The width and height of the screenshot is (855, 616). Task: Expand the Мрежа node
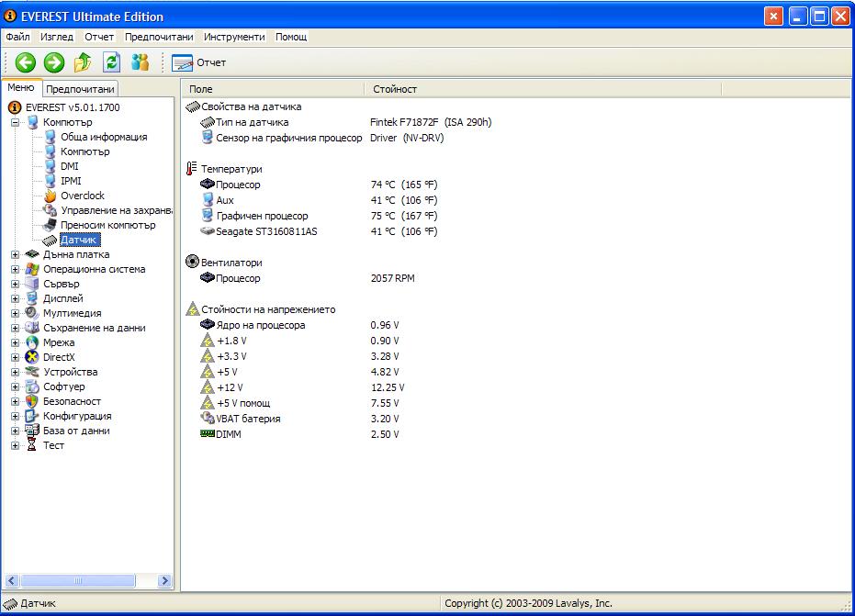pos(16,343)
